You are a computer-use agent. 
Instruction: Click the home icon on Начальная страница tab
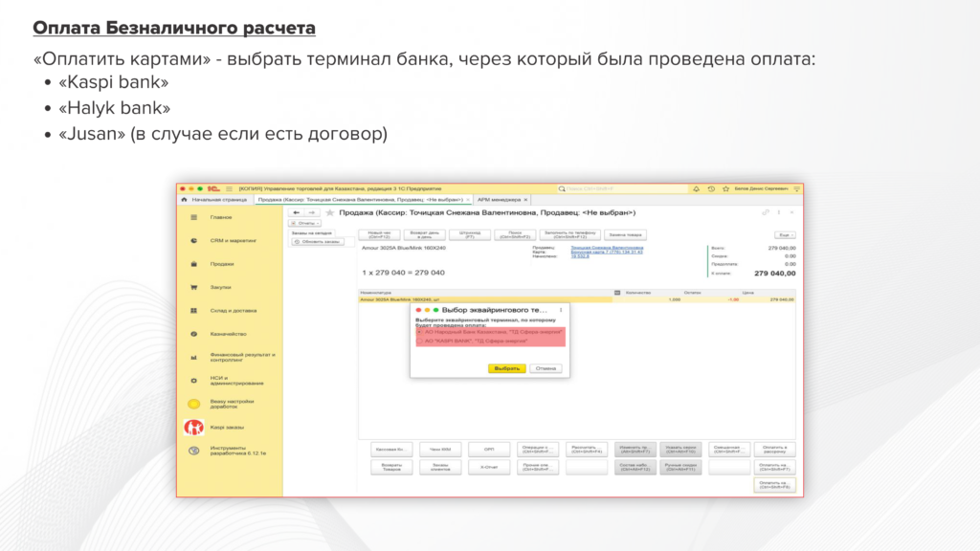tap(185, 200)
